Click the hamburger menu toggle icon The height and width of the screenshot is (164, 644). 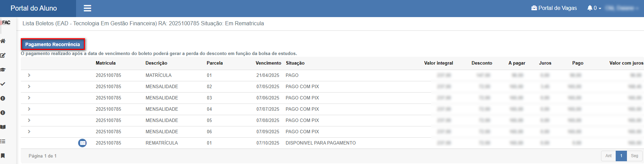tap(87, 8)
